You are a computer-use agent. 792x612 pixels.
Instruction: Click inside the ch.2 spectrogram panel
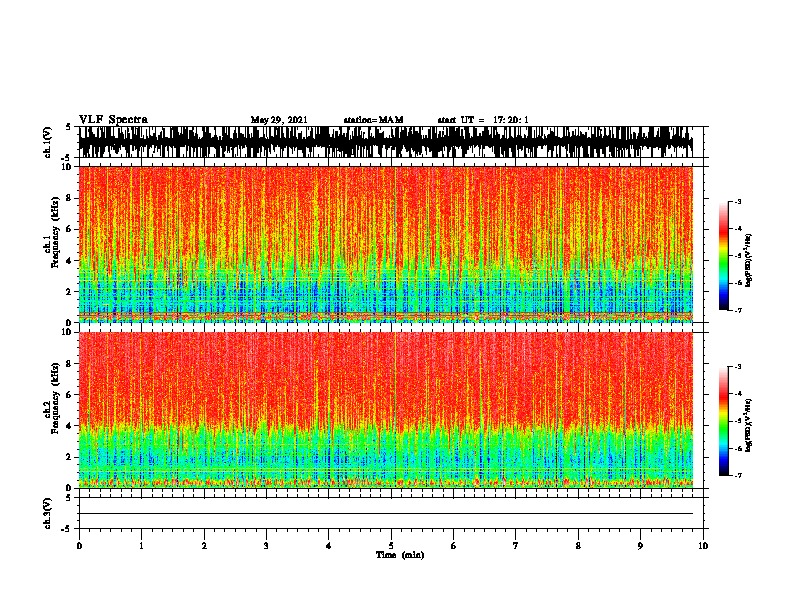(386, 410)
